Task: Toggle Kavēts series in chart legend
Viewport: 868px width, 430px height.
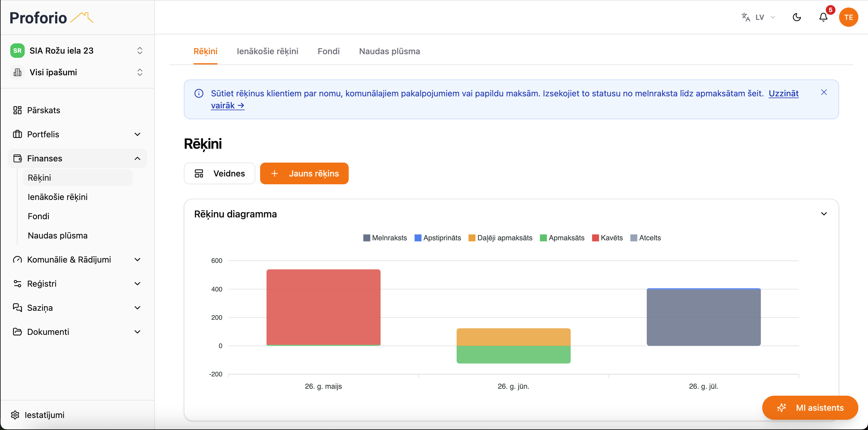Action: click(607, 238)
